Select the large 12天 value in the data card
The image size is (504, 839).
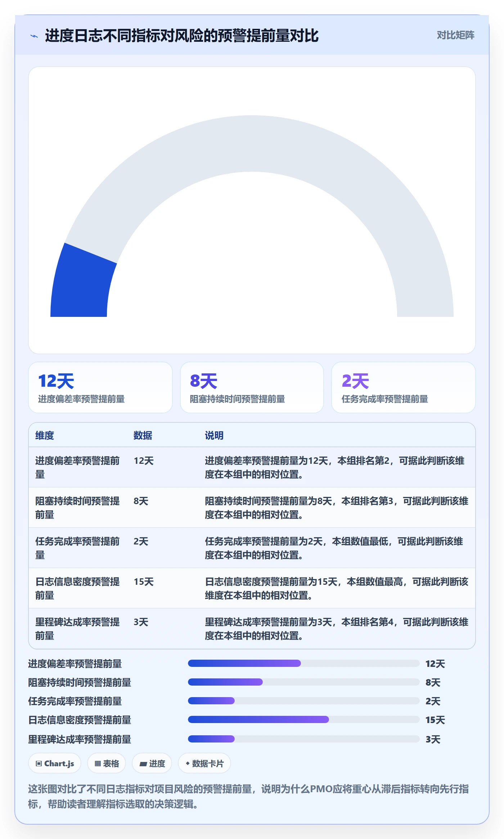click(x=56, y=381)
